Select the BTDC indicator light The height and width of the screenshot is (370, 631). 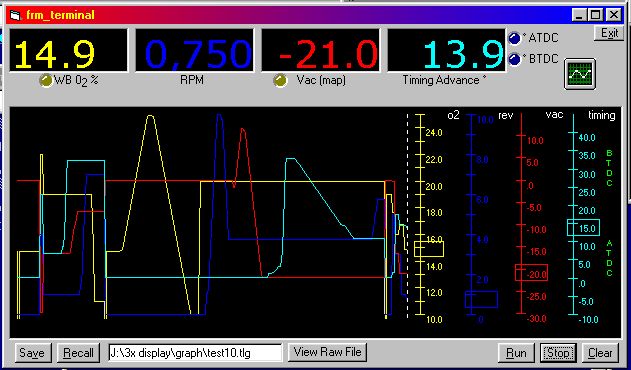pyautogui.click(x=514, y=59)
